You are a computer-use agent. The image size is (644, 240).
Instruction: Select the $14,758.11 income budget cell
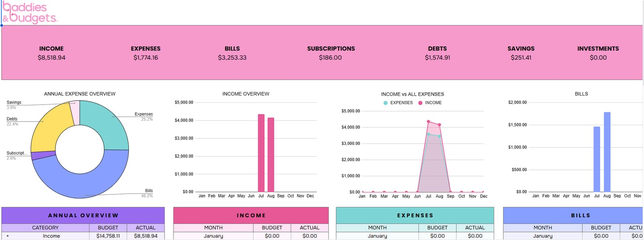coord(108,236)
